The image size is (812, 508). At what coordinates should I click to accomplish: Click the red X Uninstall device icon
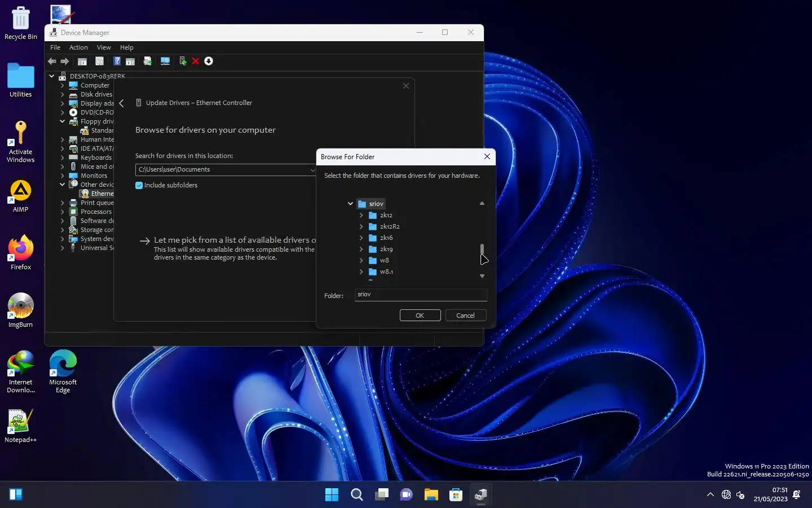tap(196, 61)
